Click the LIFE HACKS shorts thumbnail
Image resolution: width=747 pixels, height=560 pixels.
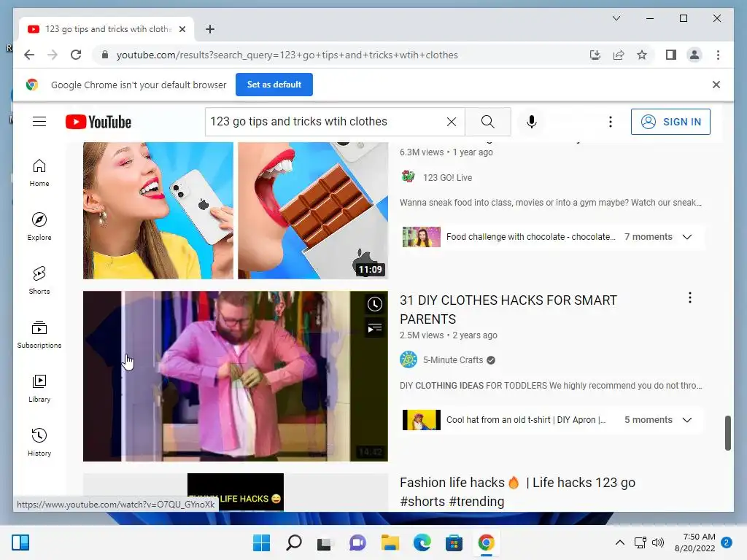(x=236, y=492)
